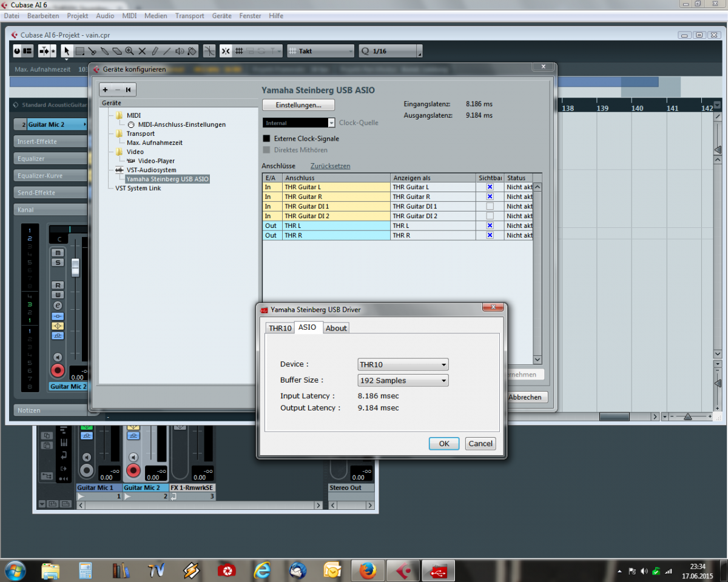Select the Draw pencil tool
Viewport: 728px width, 582px height.
(x=155, y=51)
